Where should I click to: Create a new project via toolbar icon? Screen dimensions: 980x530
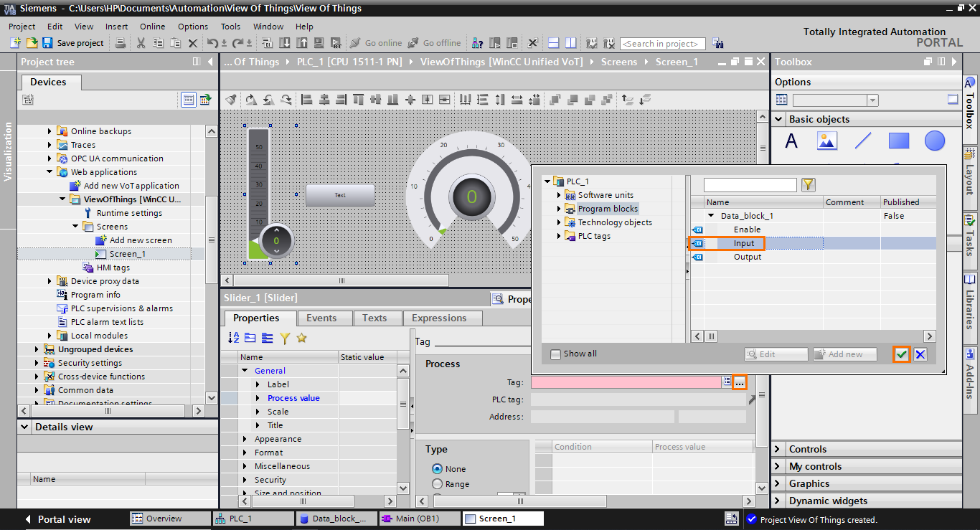pos(14,43)
